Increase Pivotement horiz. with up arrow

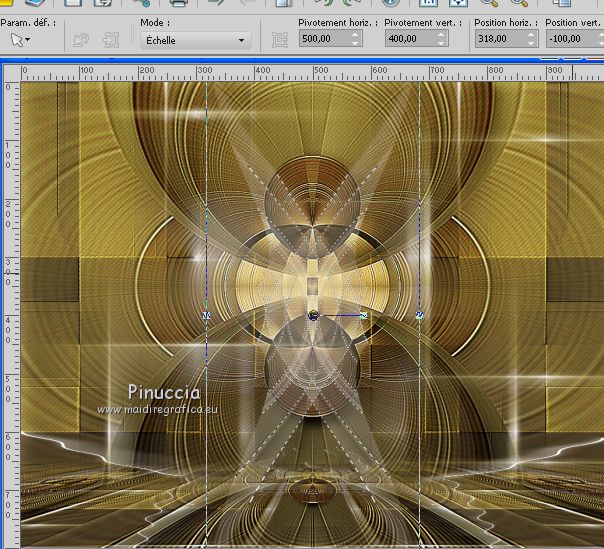pyautogui.click(x=357, y=35)
